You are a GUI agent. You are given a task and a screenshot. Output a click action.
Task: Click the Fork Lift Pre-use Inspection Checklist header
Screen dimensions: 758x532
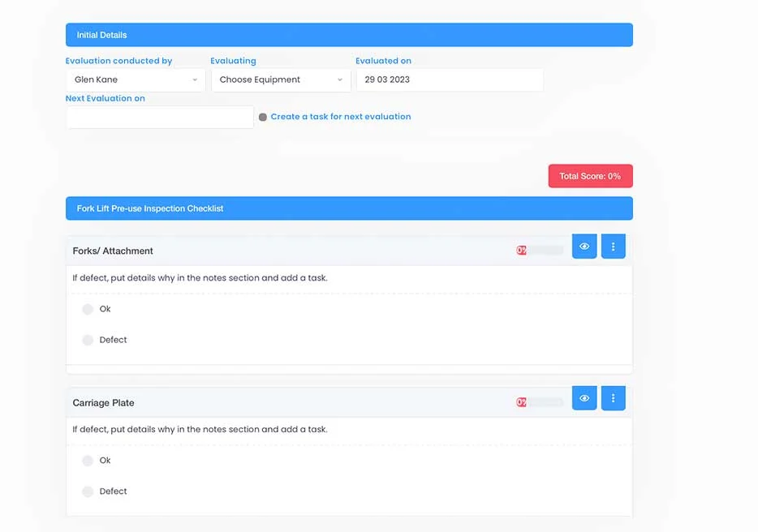point(349,208)
